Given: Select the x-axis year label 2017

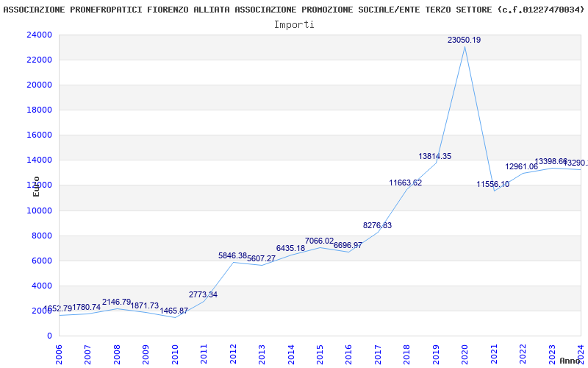Looking at the screenshot, I should [x=378, y=355].
